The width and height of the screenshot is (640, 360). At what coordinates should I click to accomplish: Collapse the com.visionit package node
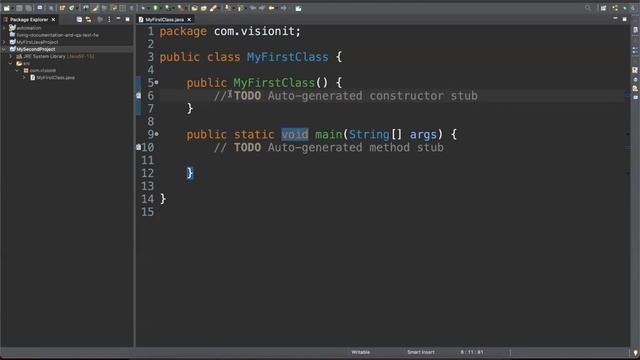pos(18,70)
